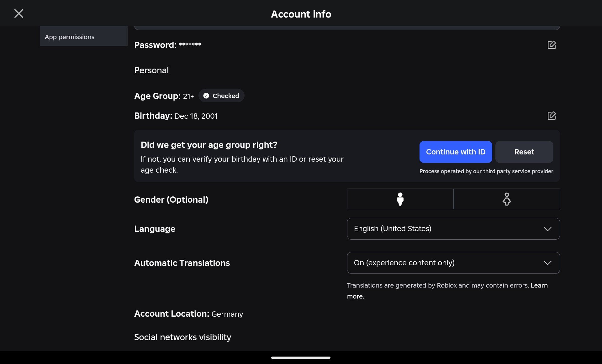Click the Account info title
The height and width of the screenshot is (364, 602).
click(301, 14)
